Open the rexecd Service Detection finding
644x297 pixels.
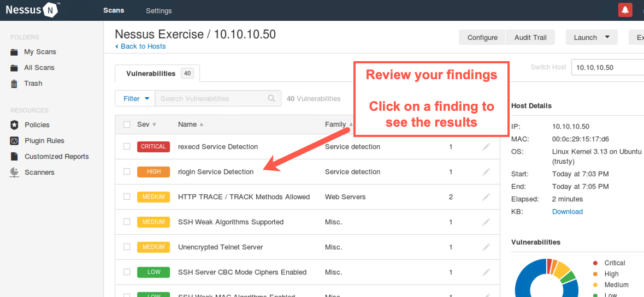pos(218,147)
